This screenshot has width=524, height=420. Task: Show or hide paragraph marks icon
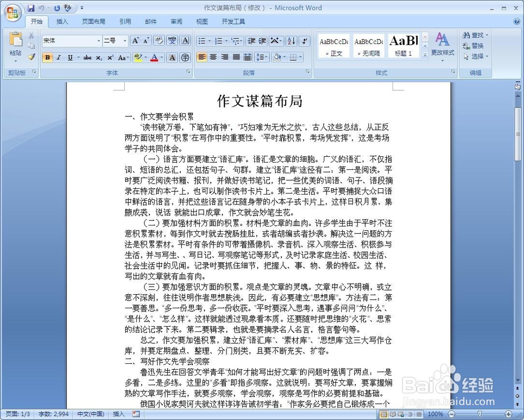click(x=304, y=41)
